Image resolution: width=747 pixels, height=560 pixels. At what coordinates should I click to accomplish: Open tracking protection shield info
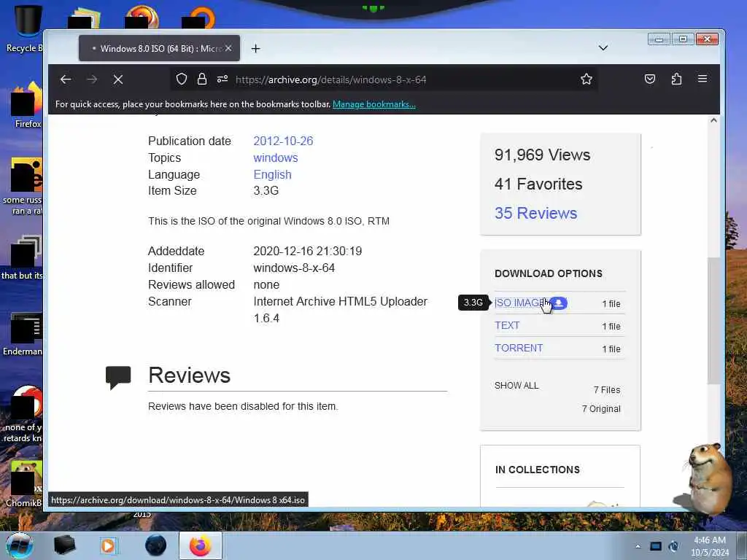(182, 79)
